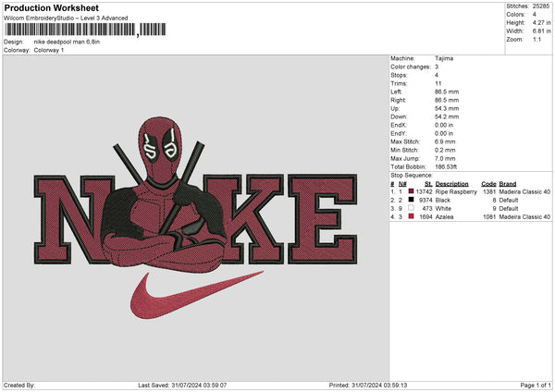The image size is (555, 392).
Task: Click the 'Colorway 1' value
Action: click(x=49, y=50)
